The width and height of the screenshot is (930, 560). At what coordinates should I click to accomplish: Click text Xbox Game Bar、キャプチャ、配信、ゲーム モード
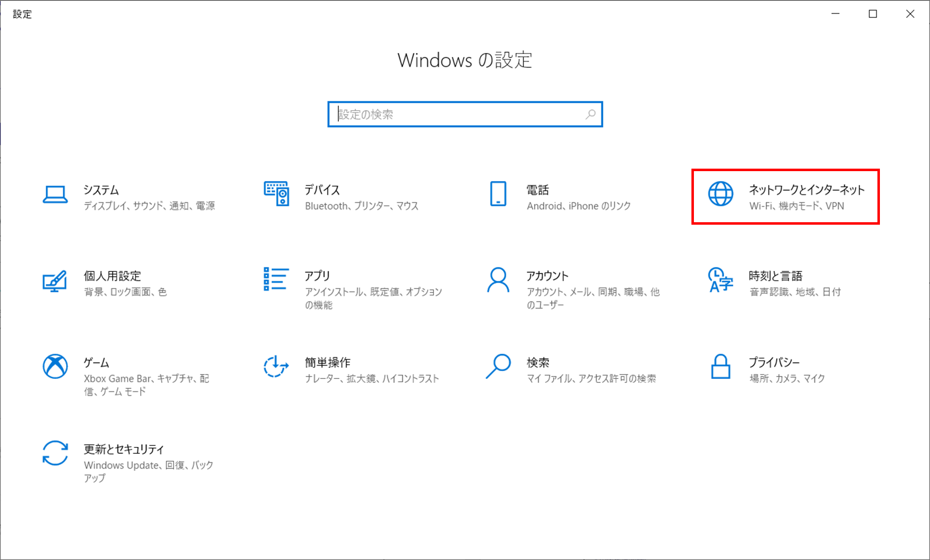pos(146,385)
